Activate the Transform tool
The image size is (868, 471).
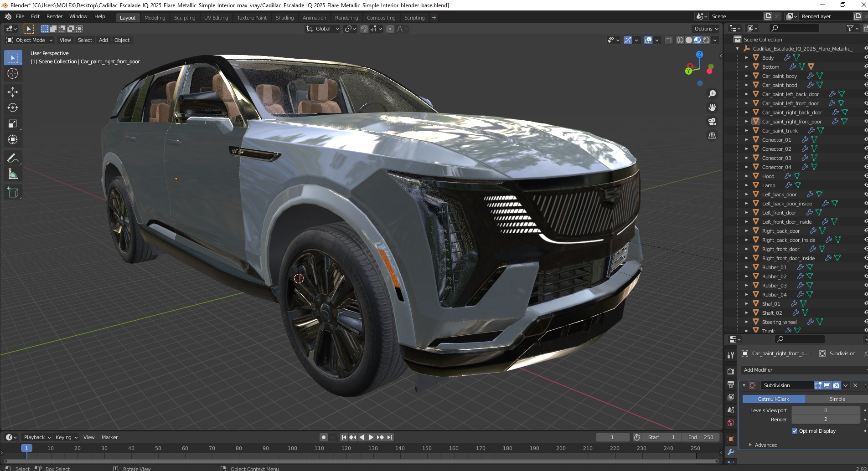click(x=13, y=140)
